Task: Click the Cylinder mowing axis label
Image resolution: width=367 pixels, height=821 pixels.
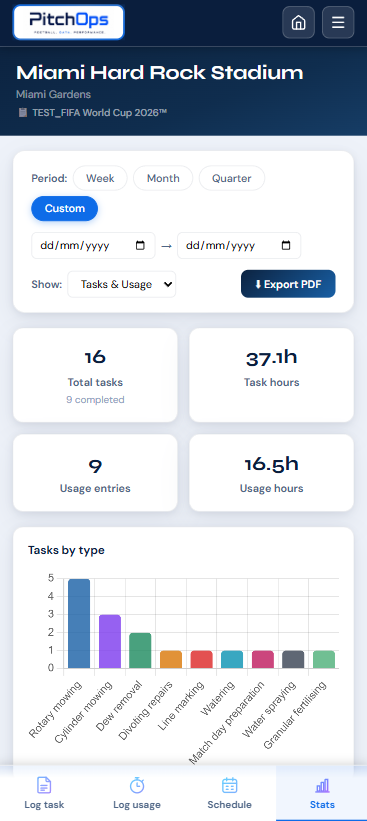Action: tap(84, 712)
